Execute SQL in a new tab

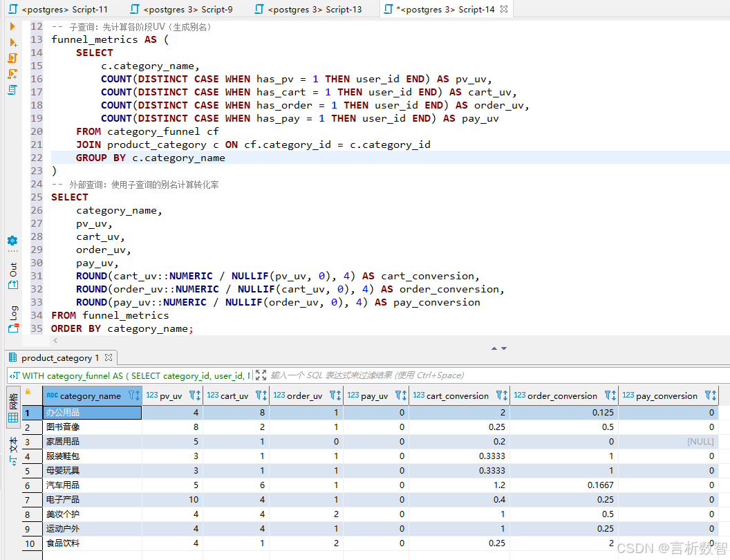click(x=13, y=43)
